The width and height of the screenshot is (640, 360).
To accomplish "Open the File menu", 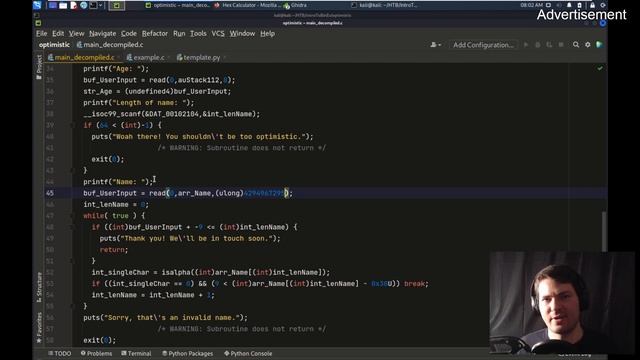I will coord(42,33).
